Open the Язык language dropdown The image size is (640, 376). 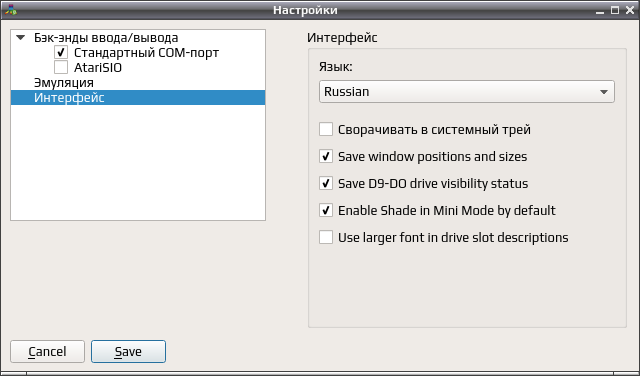pyautogui.click(x=467, y=91)
